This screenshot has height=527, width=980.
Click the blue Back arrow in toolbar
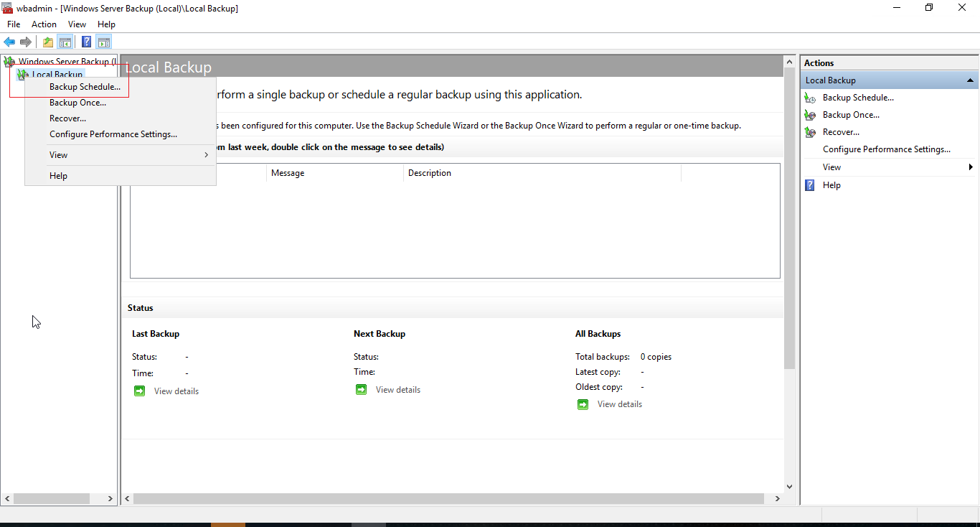pos(9,42)
